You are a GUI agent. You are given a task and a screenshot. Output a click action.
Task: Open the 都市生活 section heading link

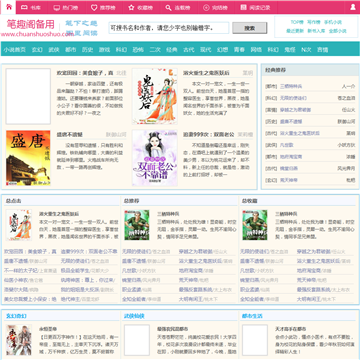coord(252,316)
